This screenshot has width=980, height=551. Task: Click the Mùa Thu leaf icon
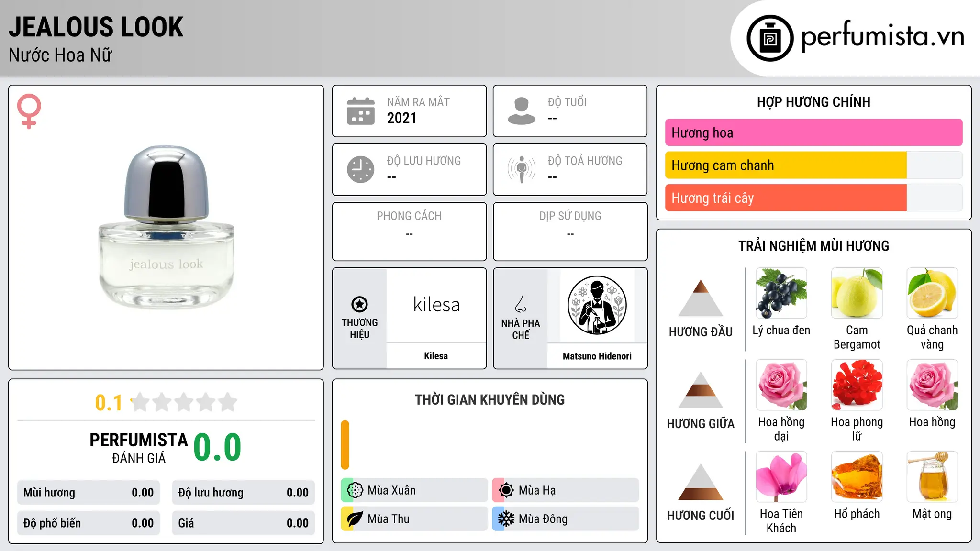(x=355, y=519)
